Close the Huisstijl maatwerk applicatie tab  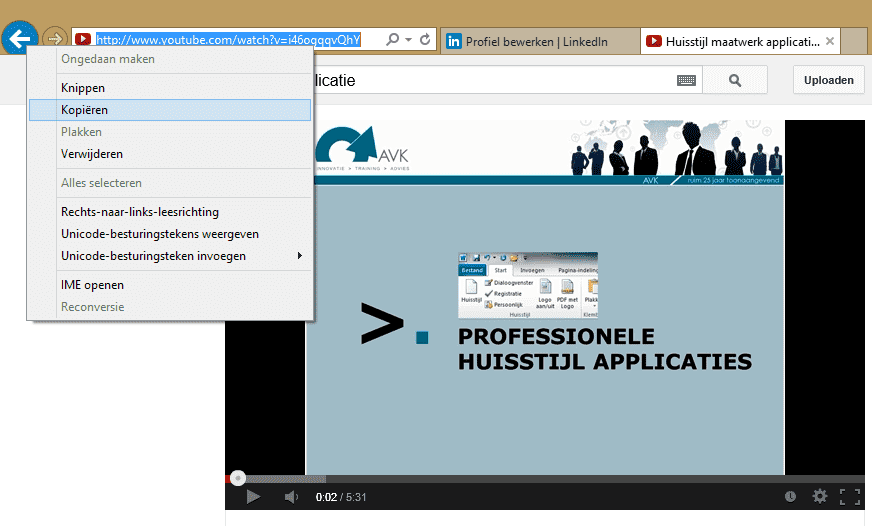click(830, 41)
